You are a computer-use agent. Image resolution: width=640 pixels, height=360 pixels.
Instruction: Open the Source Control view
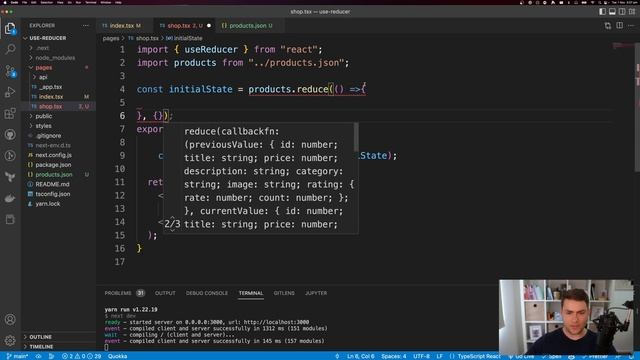10,71
